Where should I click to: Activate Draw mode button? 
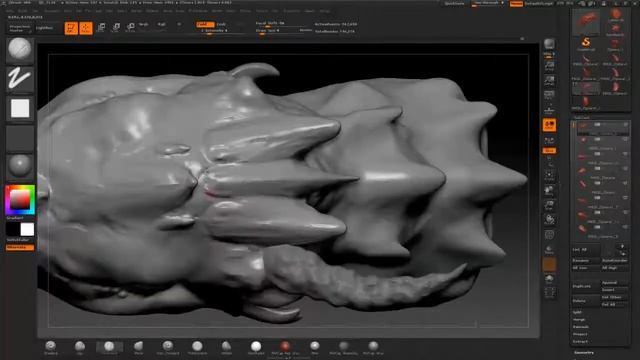[x=86, y=28]
